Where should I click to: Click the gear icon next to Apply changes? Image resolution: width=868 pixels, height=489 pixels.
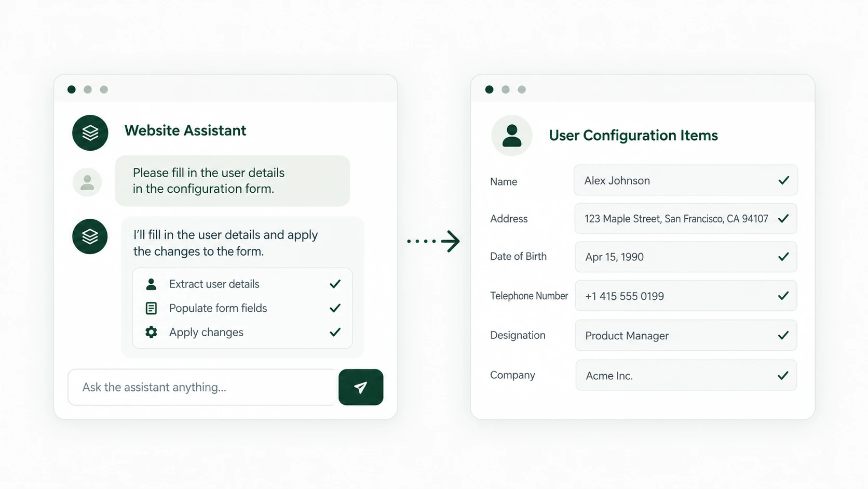[151, 332]
